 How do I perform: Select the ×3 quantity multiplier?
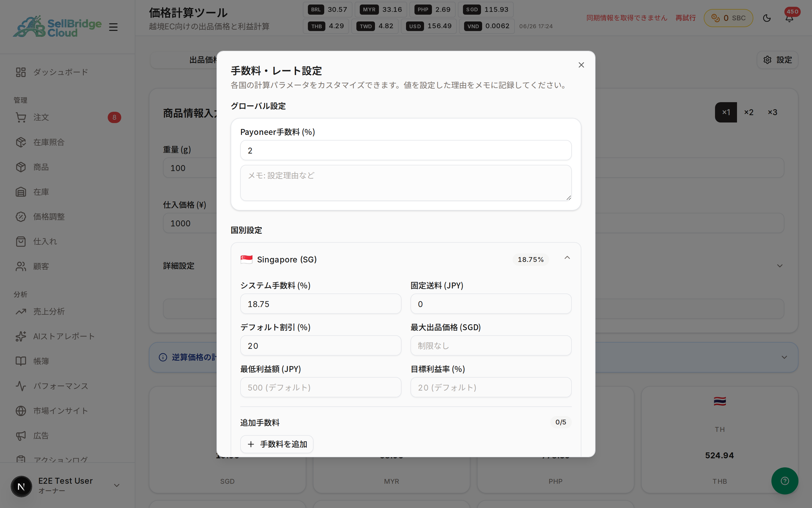pos(773,112)
